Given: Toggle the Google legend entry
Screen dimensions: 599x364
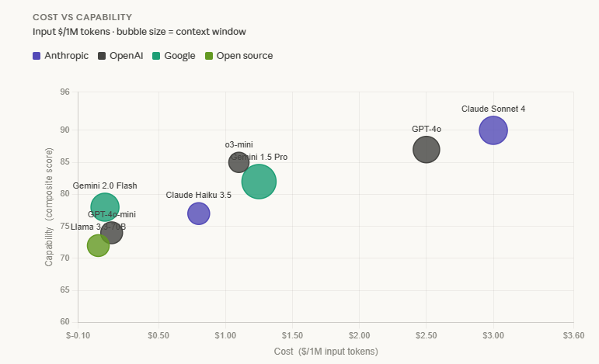Looking at the screenshot, I should click(x=179, y=56).
